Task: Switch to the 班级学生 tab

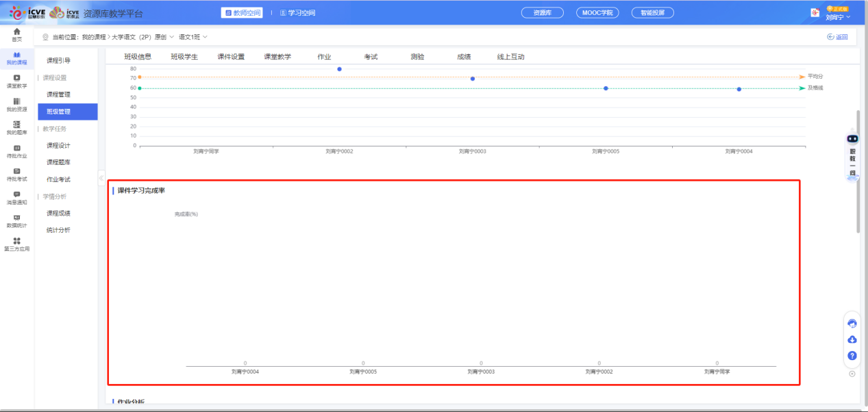Action: coord(184,57)
